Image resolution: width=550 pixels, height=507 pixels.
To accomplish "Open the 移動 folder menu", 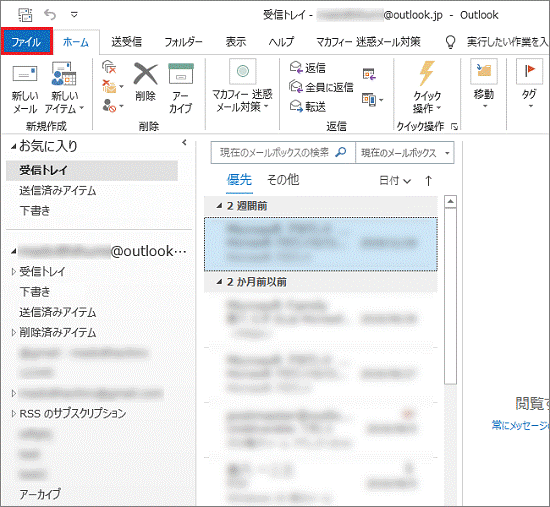I will point(484,84).
